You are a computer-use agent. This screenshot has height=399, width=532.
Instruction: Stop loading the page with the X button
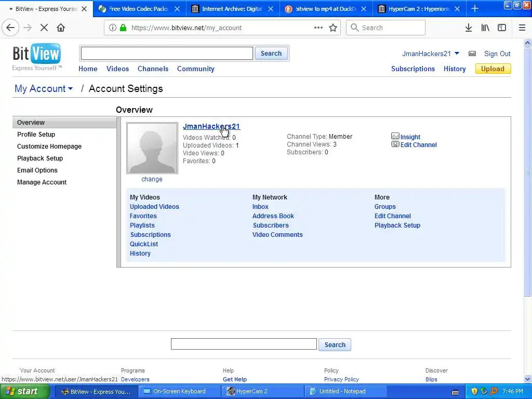point(44,28)
